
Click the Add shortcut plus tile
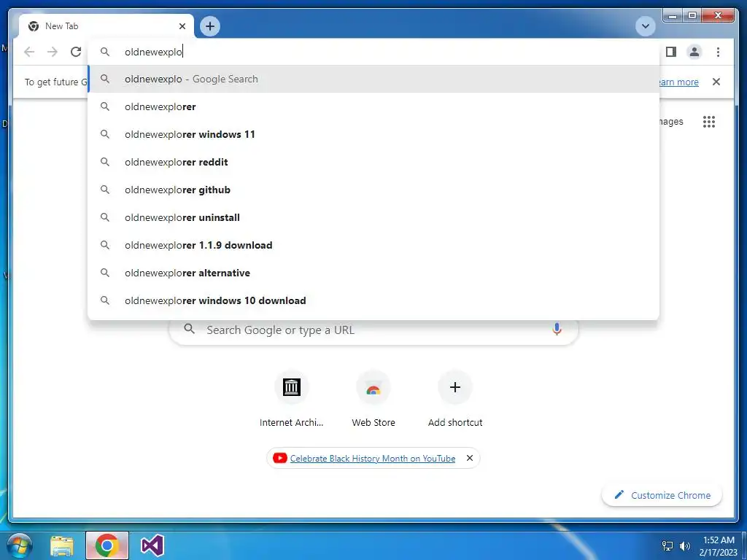pyautogui.click(x=455, y=387)
